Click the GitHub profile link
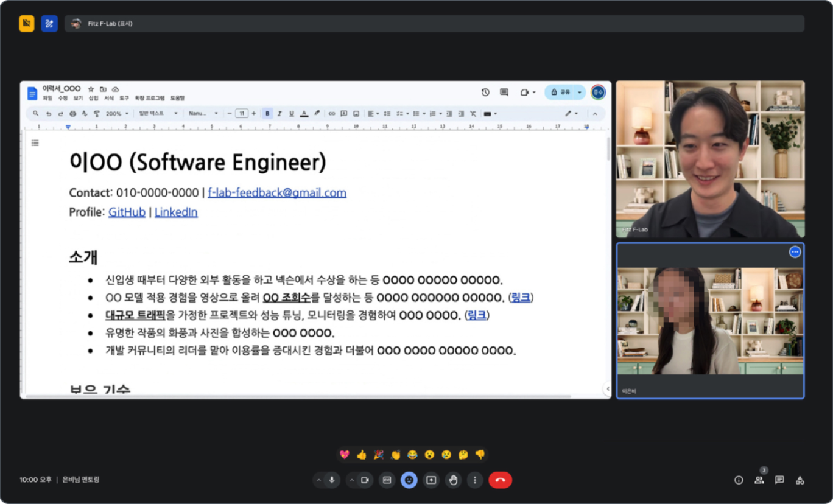The image size is (833, 504). (126, 212)
